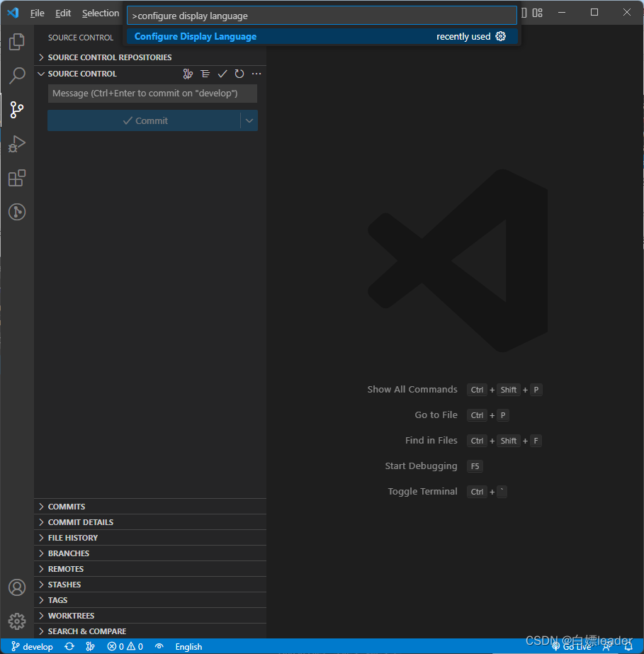
Task: Click the SOURCE CONTROL panel title
Action: point(81,38)
